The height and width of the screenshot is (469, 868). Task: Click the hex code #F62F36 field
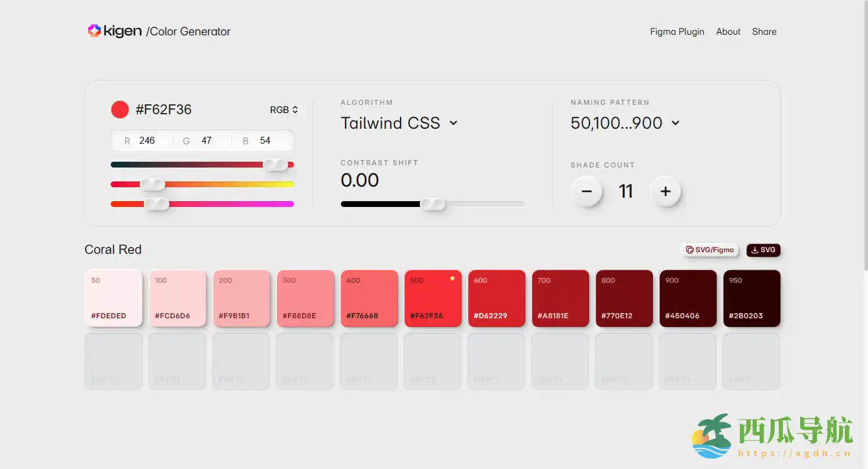click(x=164, y=110)
